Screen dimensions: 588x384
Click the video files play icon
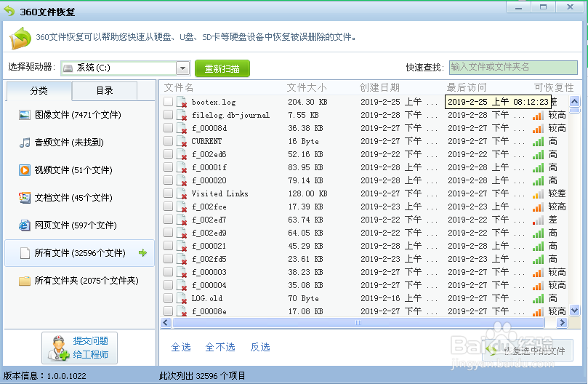pos(25,170)
